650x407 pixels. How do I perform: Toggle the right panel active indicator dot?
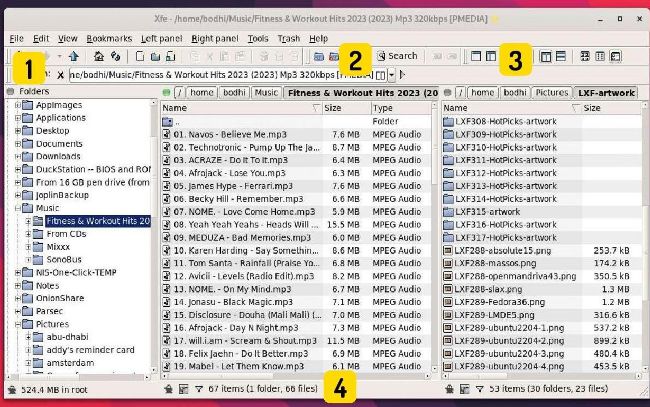[448, 92]
